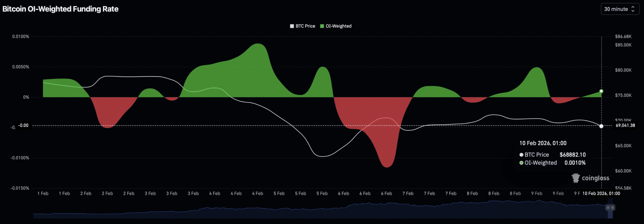Click the green funding rate endpoint marker
Viewport: 644px width, 224px height.
point(601,91)
